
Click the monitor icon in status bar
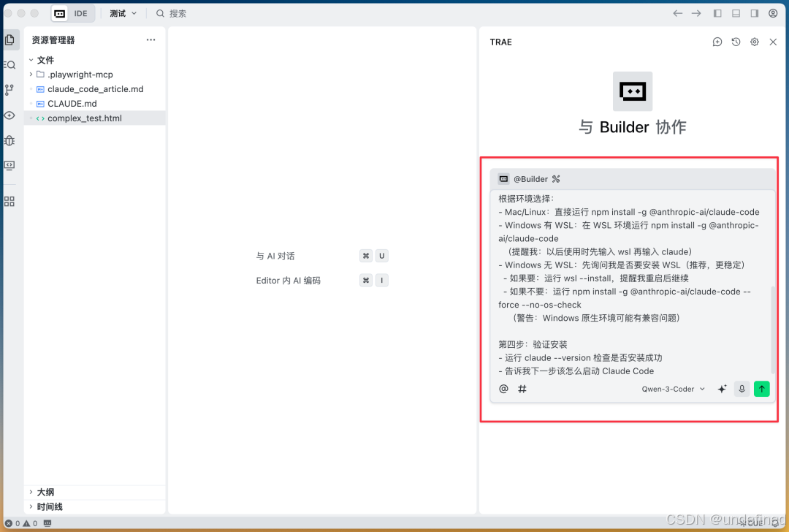47,523
